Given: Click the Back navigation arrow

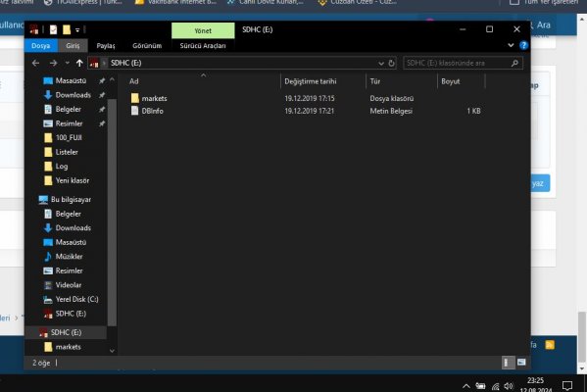Looking at the screenshot, I should [x=36, y=63].
